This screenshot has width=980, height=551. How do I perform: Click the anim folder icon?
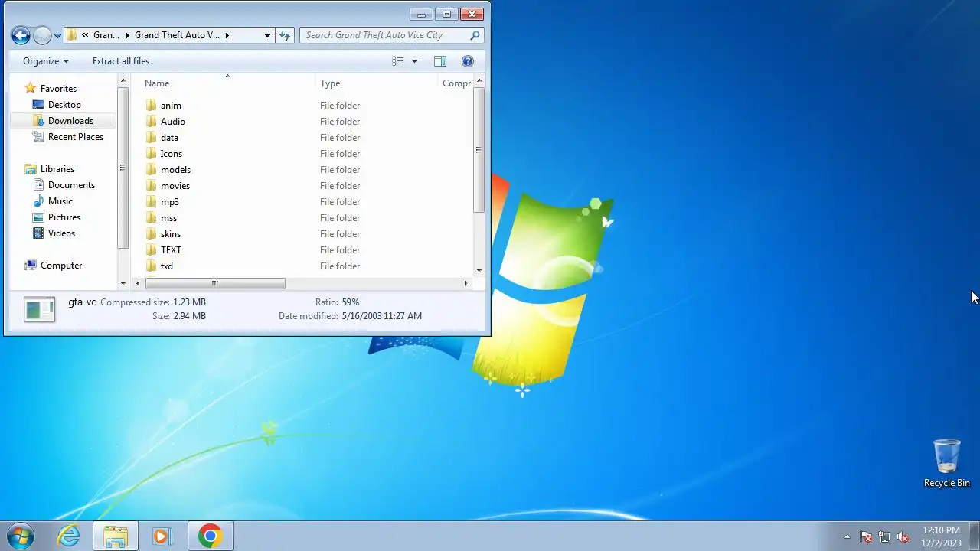click(151, 106)
